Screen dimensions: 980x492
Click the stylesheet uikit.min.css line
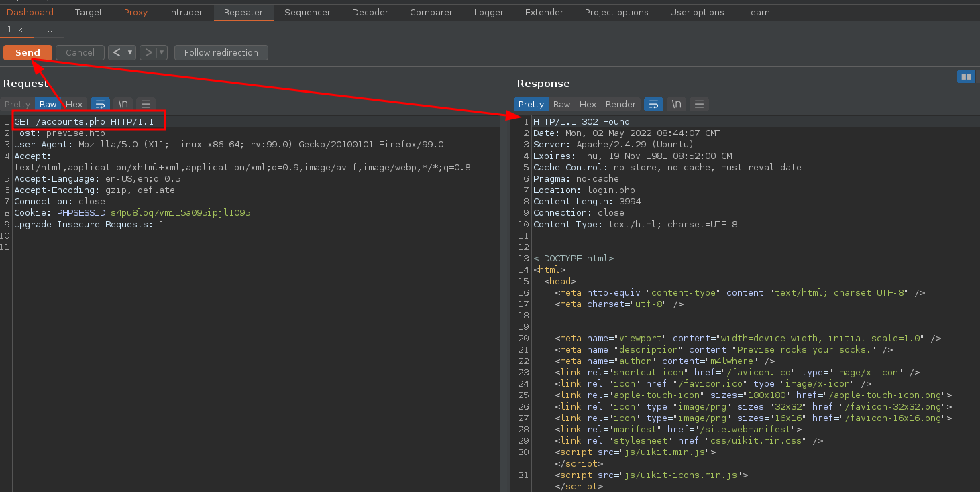click(x=689, y=441)
